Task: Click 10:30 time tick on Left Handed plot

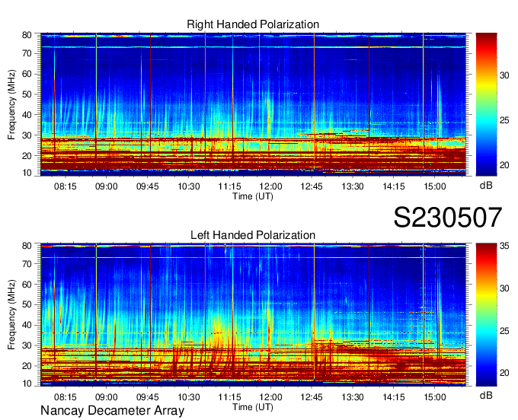Action: coord(189,397)
